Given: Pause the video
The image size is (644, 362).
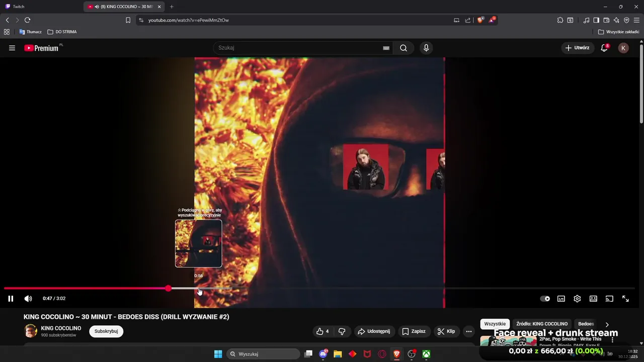Looking at the screenshot, I should tap(11, 299).
